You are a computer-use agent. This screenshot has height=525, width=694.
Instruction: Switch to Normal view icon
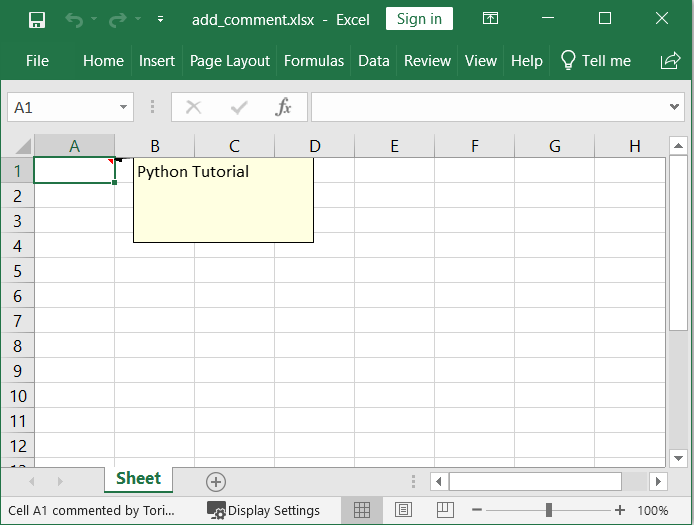pyautogui.click(x=362, y=510)
